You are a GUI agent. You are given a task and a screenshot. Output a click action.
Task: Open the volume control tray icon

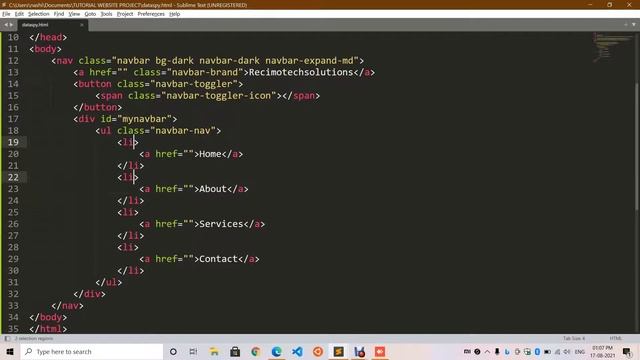567,351
